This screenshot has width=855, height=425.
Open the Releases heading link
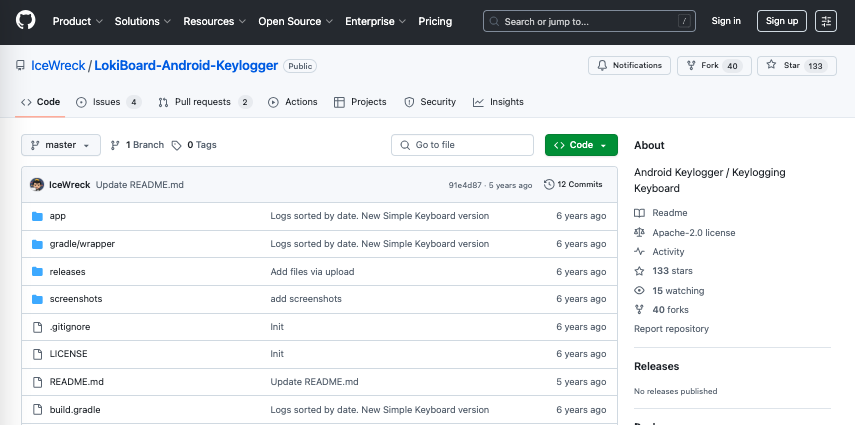point(657,367)
